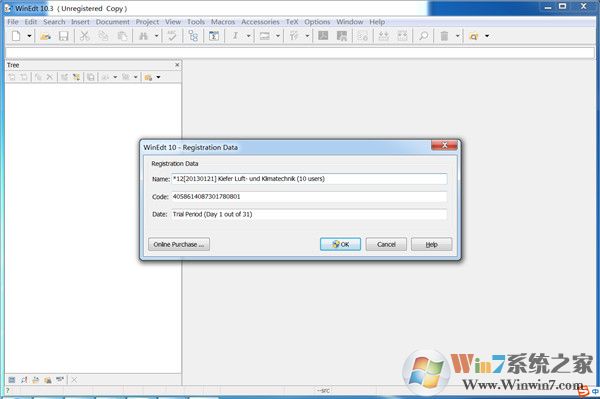Expand the dropdown arrow beside New document
The height and width of the screenshot is (399, 600).
tap(29, 36)
